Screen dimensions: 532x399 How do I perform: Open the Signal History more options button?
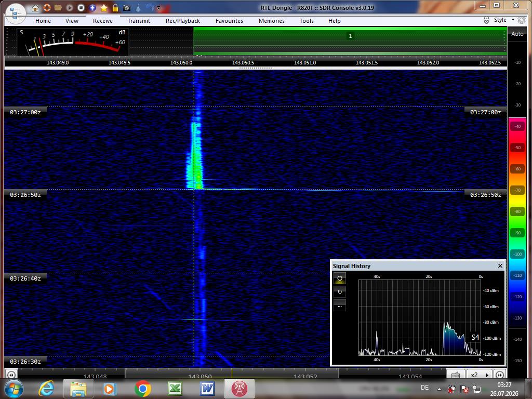(340, 305)
